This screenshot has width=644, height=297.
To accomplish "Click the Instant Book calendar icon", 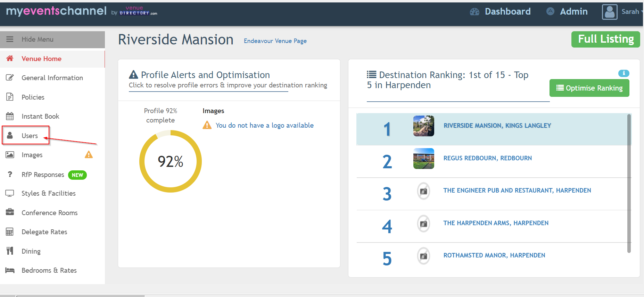I will point(10,116).
